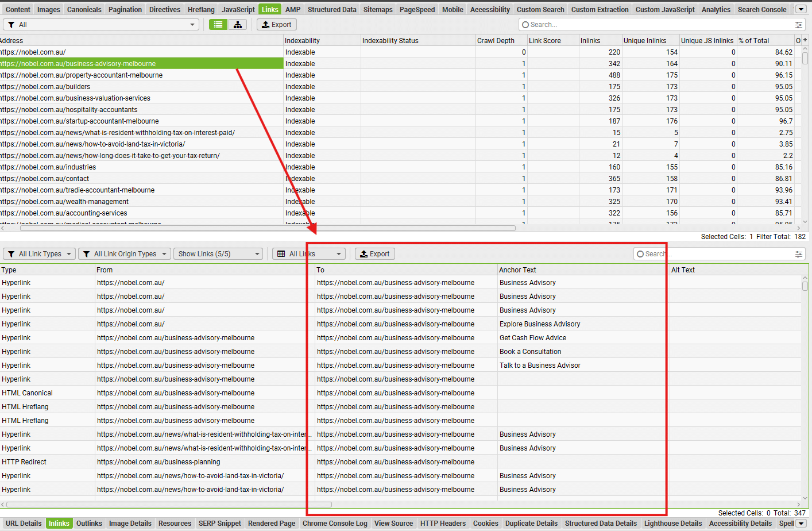Open the HTTP Headers bottom tab

[x=443, y=524]
